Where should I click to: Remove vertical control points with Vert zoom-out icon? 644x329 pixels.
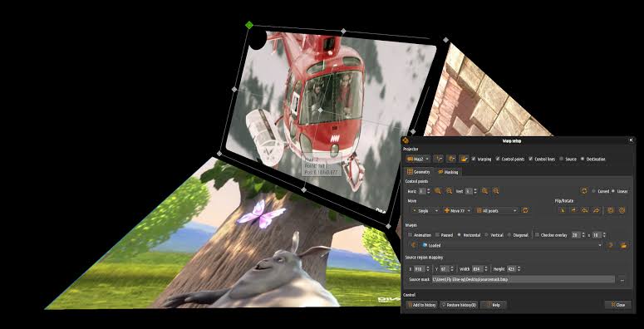click(x=496, y=191)
